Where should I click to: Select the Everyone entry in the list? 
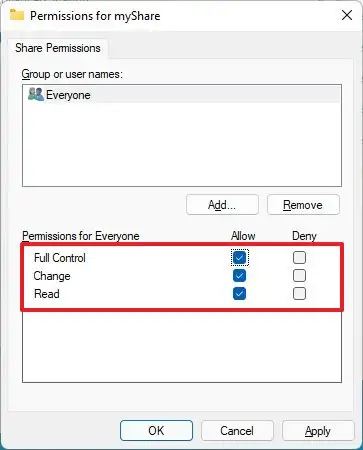182,95
